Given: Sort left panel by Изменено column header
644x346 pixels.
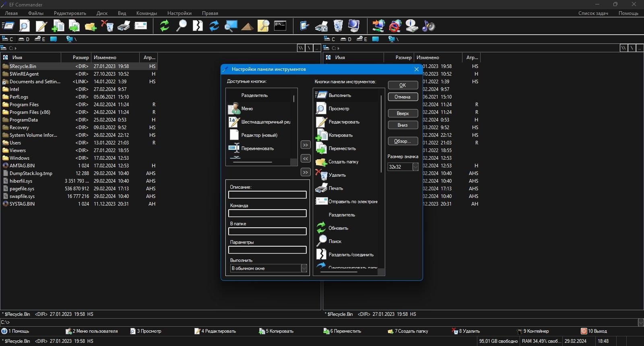Looking at the screenshot, I should click(115, 58).
